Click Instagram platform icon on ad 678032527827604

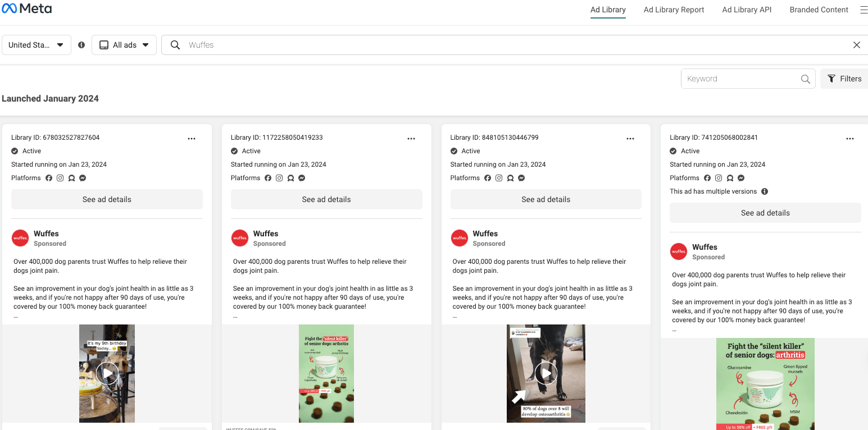tap(60, 178)
